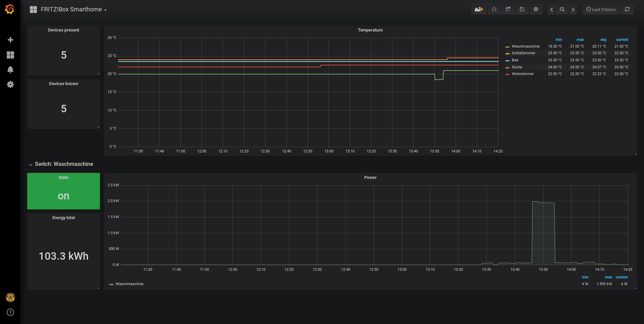Click the Bad color swatch in legend
644x324 pixels.
[507, 60]
